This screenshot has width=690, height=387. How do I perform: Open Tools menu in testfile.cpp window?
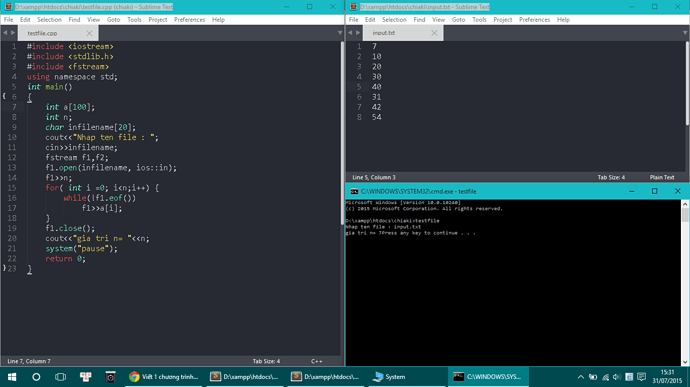tap(134, 20)
